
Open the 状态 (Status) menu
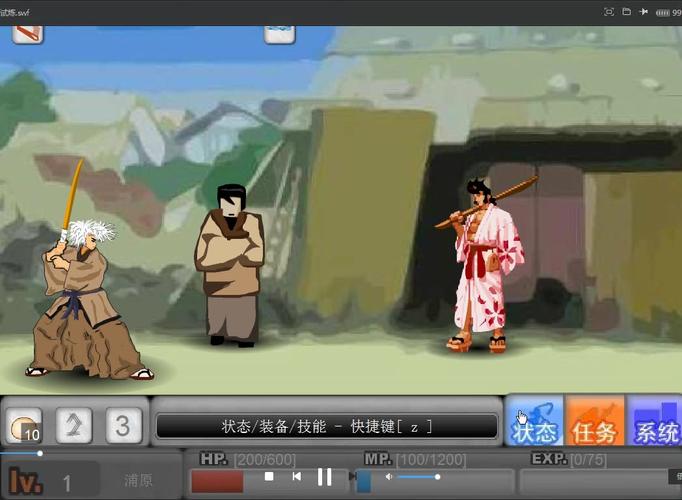(x=534, y=422)
